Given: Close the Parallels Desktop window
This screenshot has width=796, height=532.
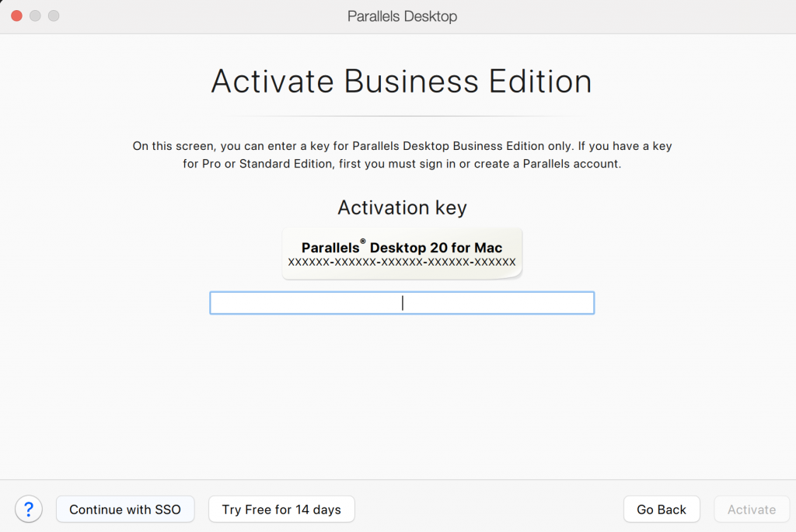Looking at the screenshot, I should point(16,16).
